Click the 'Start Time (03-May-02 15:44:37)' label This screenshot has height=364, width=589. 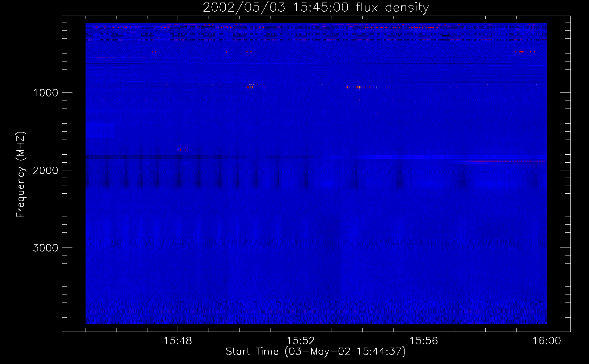point(316,352)
